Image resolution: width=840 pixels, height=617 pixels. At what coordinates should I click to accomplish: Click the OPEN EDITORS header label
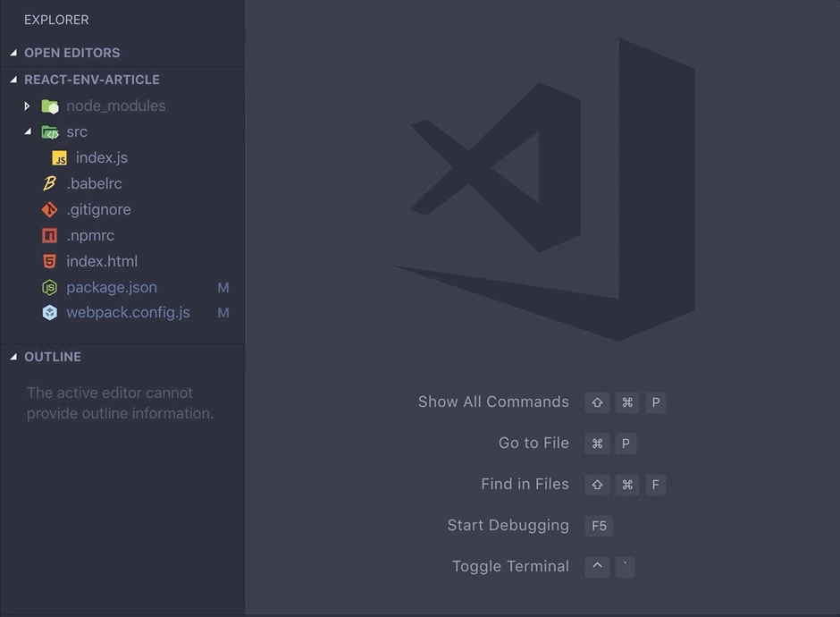pyautogui.click(x=71, y=53)
